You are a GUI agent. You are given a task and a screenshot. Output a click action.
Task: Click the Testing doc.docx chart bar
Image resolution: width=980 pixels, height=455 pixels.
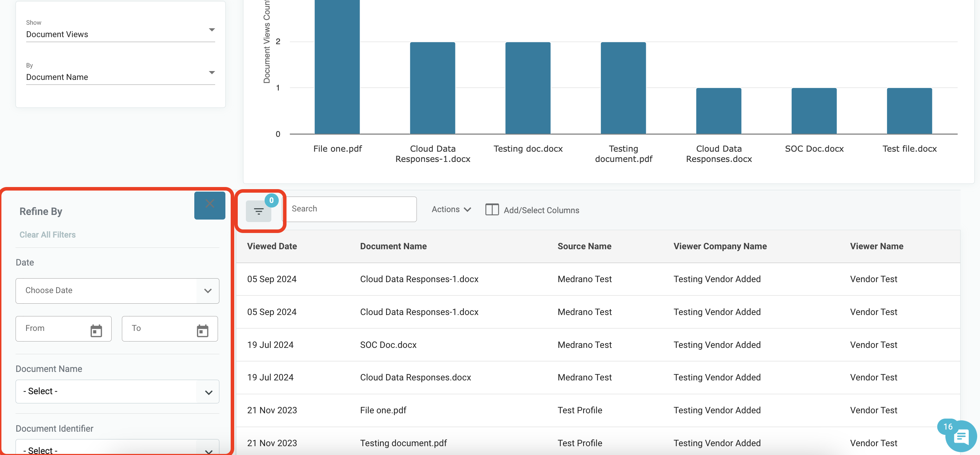pyautogui.click(x=528, y=88)
